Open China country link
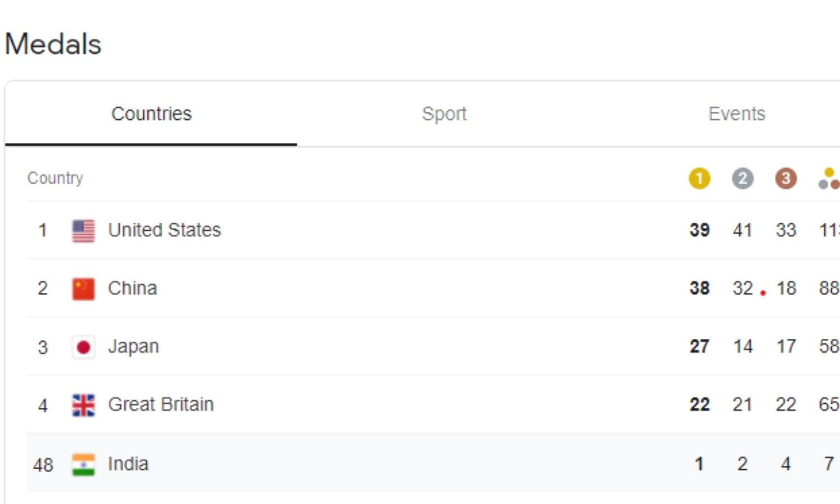 pyautogui.click(x=132, y=288)
